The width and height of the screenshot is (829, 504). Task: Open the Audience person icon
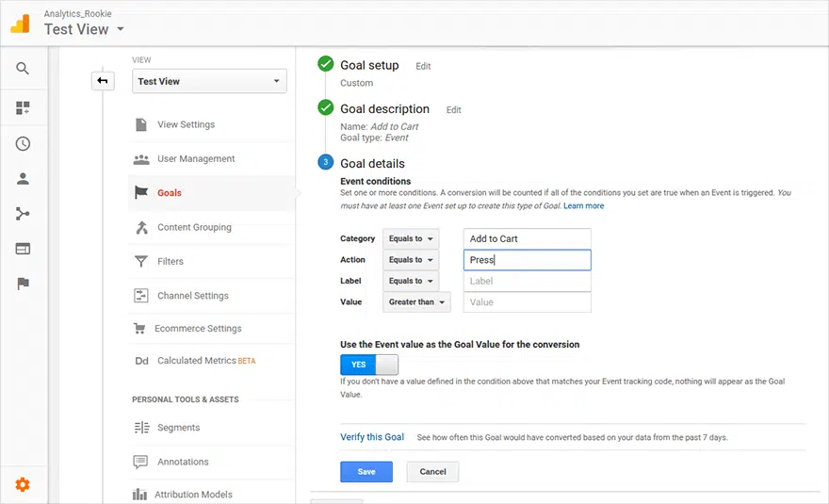pos(23,179)
